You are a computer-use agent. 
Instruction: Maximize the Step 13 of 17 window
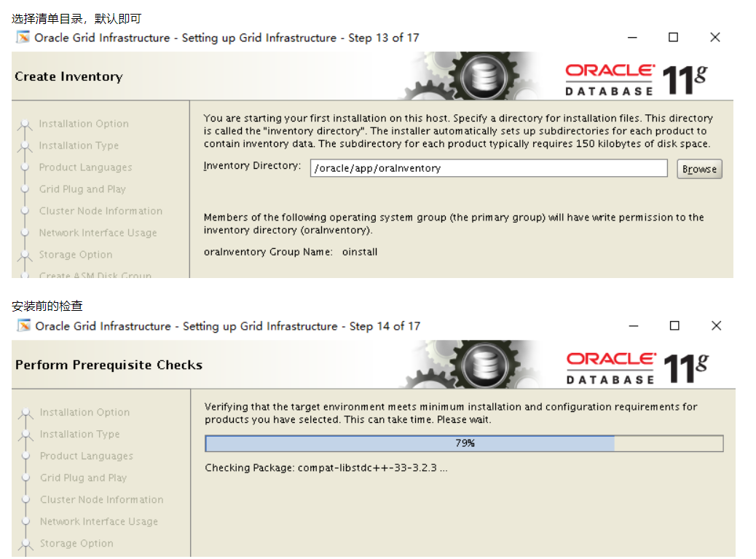(674, 37)
